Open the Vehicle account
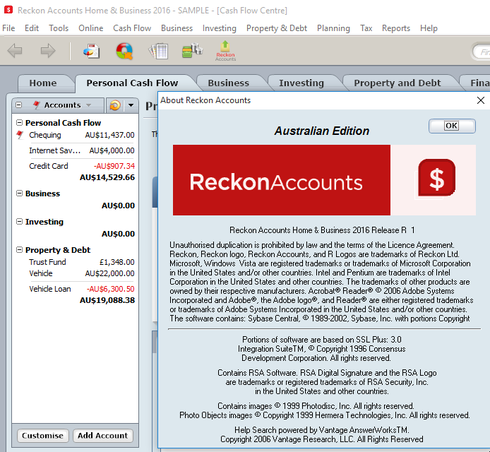The width and height of the screenshot is (490, 452). click(41, 273)
